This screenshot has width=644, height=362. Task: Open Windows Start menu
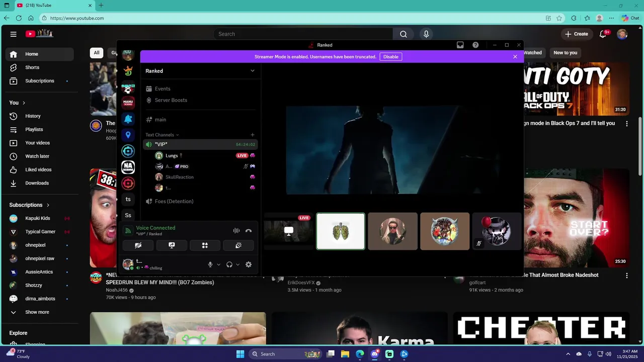[240, 354]
